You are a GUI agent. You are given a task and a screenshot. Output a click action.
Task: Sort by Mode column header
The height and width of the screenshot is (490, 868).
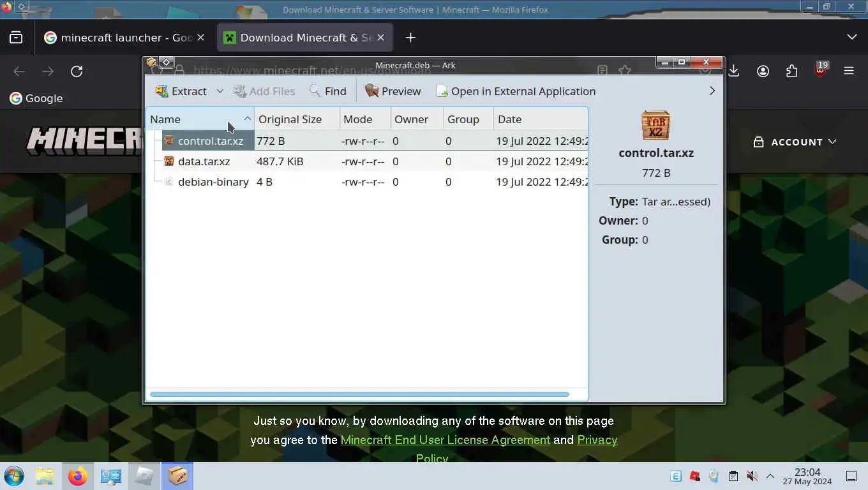(x=364, y=119)
